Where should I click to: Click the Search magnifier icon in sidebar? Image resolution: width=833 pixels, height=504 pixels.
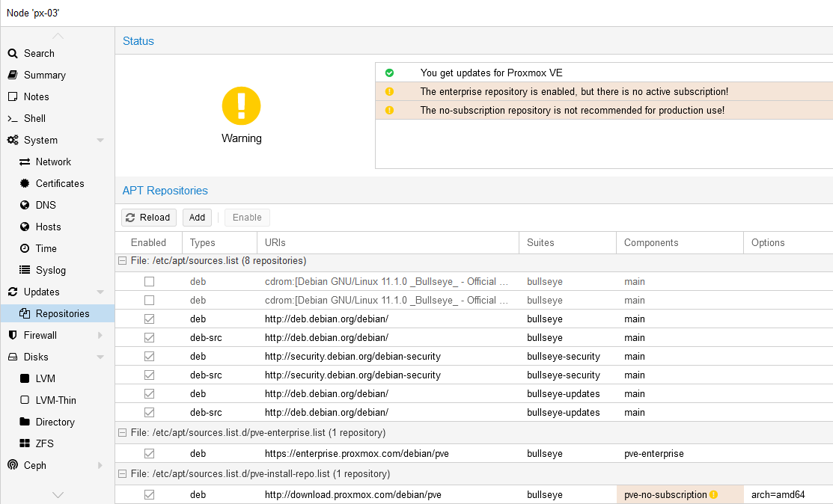13,53
